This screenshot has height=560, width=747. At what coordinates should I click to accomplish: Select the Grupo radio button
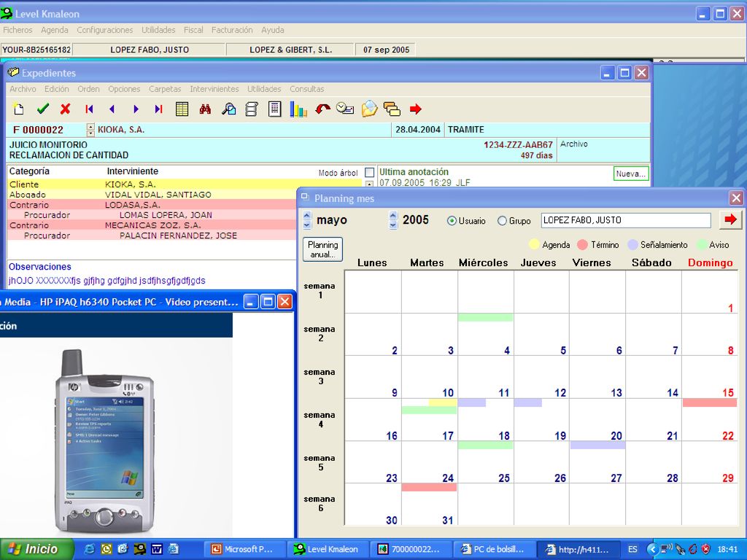point(502,221)
